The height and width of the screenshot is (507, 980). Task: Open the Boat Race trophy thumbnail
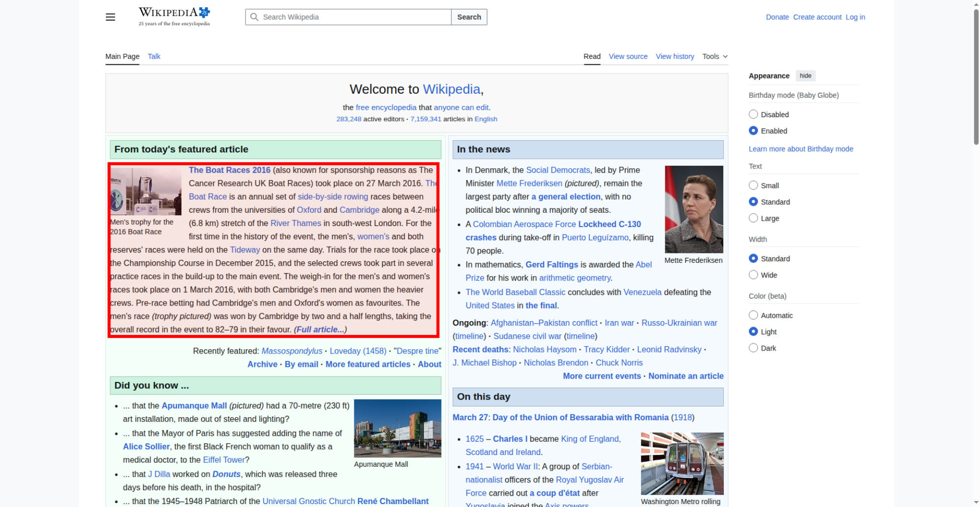coord(146,191)
